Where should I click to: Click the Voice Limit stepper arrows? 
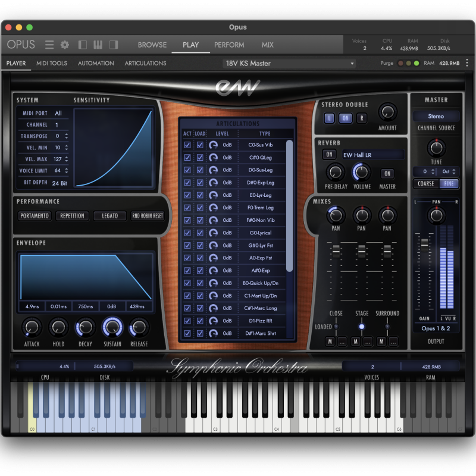coord(66,171)
